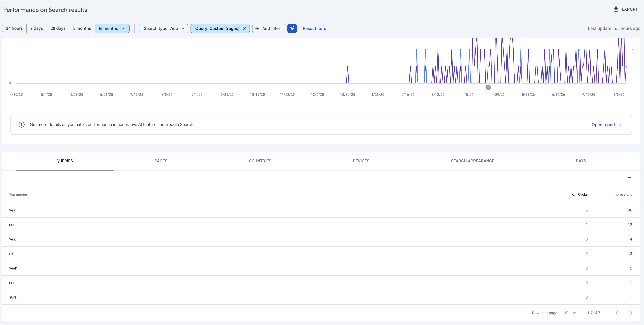Open the table filter rows icon
644x325 pixels.
tap(629, 177)
